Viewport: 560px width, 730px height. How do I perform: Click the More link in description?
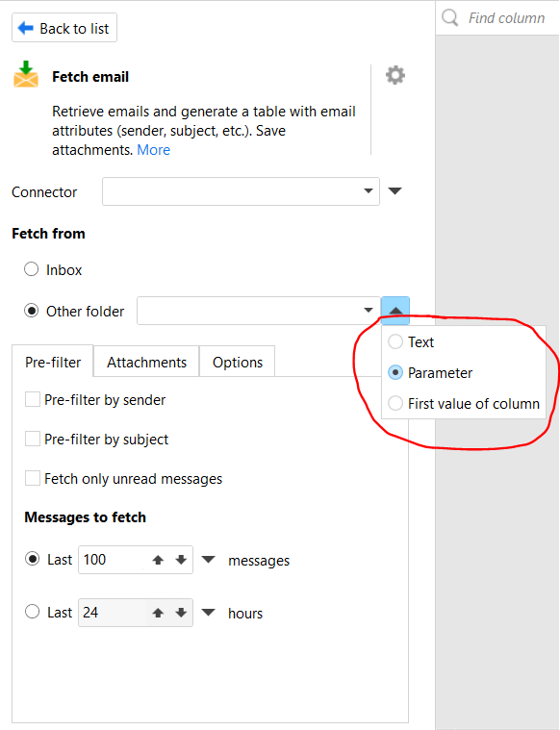pyautogui.click(x=154, y=150)
